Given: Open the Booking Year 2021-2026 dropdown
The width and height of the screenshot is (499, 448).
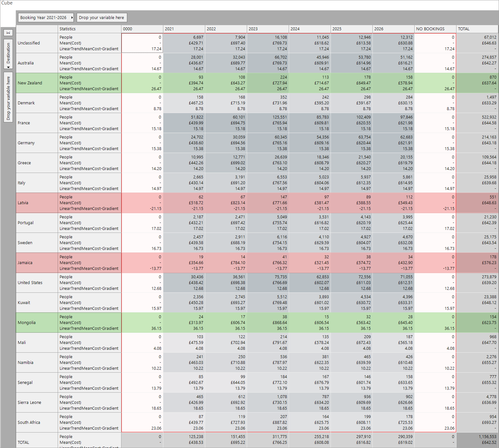Looking at the screenshot, I should 46,18.
